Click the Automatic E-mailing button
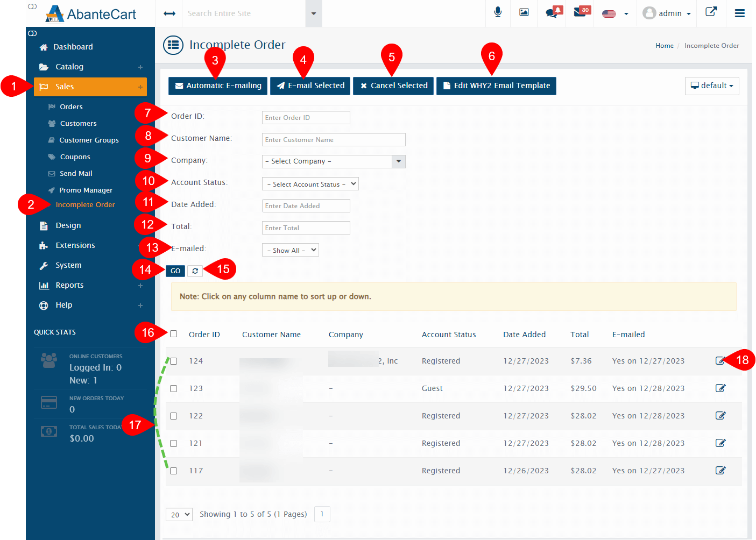The height and width of the screenshot is (540, 756). click(x=218, y=86)
